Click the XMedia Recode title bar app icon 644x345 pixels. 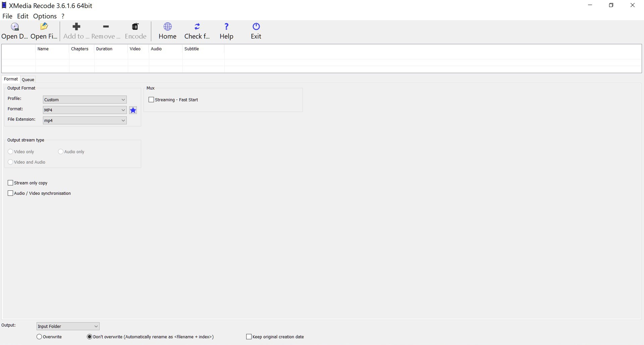click(x=4, y=5)
